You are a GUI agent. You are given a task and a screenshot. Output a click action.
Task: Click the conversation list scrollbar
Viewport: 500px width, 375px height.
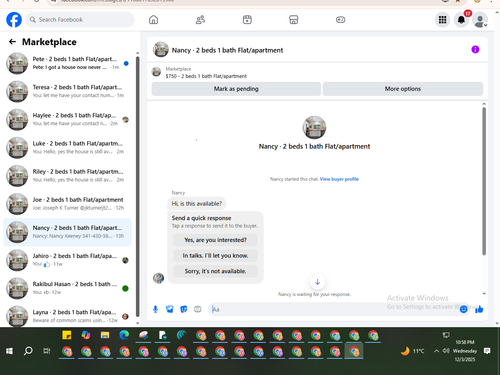pyautogui.click(x=137, y=187)
